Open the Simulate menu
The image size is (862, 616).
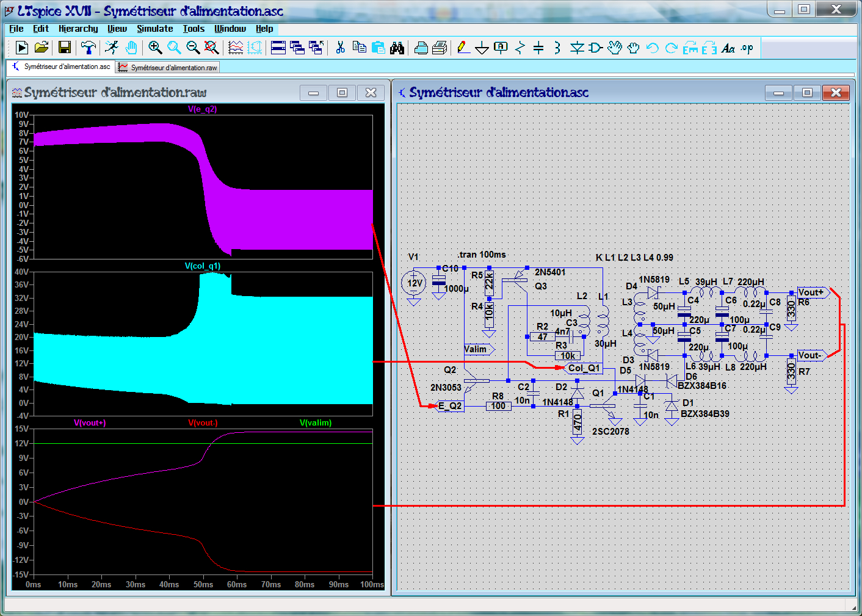tap(154, 29)
